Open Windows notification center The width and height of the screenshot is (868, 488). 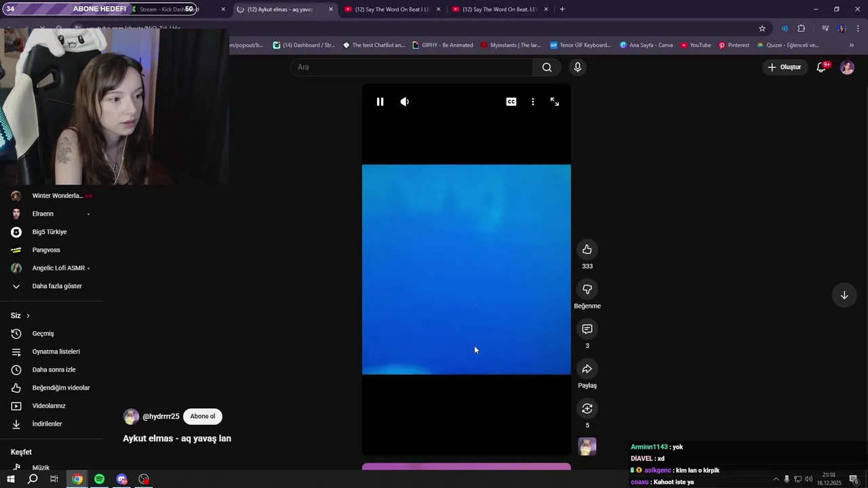click(x=854, y=479)
